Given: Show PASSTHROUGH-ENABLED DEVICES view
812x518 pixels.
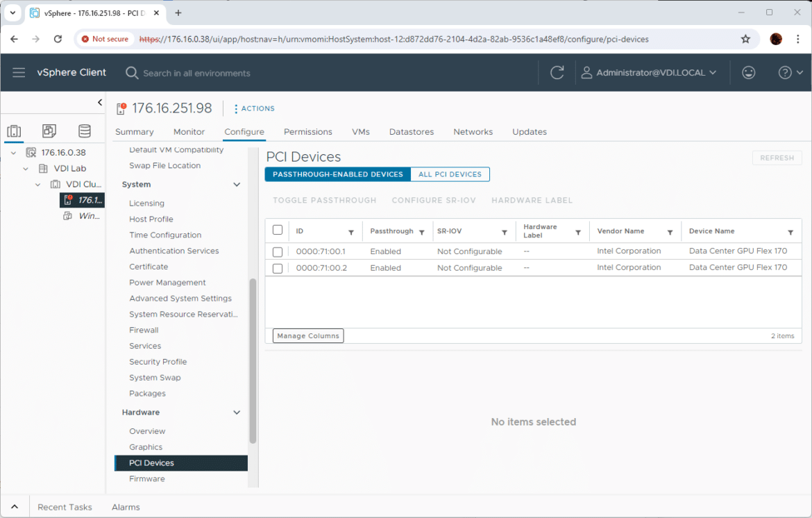Looking at the screenshot, I should click(338, 174).
